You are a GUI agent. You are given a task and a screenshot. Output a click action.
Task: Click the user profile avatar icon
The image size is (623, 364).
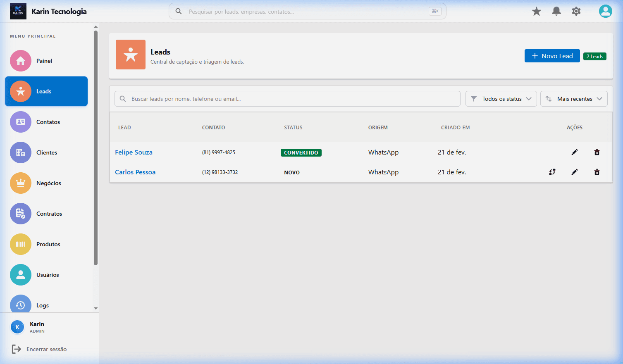[605, 11]
